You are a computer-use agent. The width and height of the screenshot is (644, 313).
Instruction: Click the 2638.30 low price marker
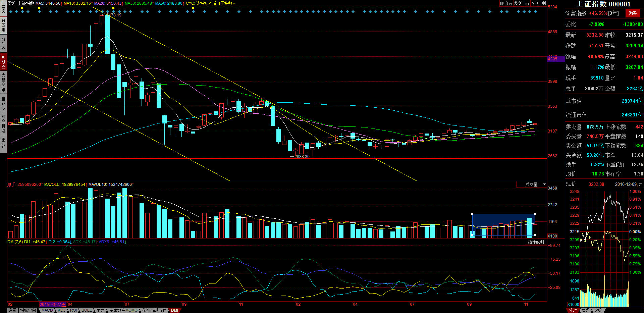[302, 157]
